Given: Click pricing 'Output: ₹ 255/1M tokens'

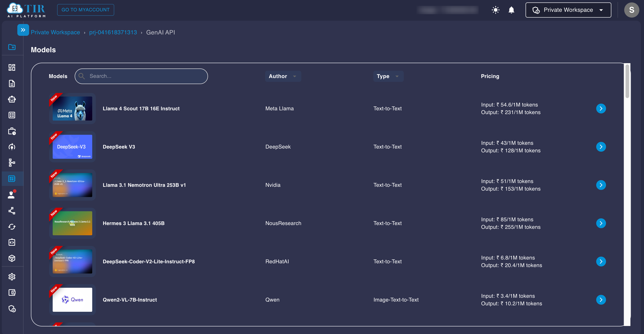Looking at the screenshot, I should click(x=510, y=227).
